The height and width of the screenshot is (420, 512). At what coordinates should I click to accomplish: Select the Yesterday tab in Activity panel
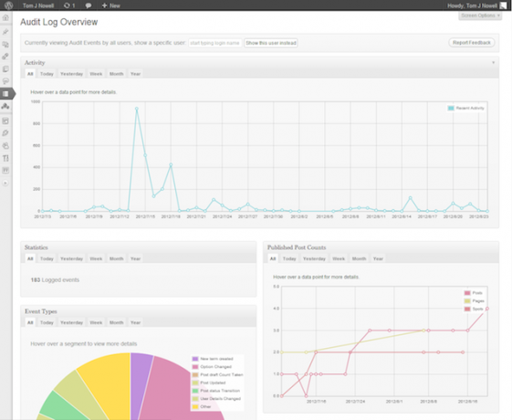tap(71, 74)
